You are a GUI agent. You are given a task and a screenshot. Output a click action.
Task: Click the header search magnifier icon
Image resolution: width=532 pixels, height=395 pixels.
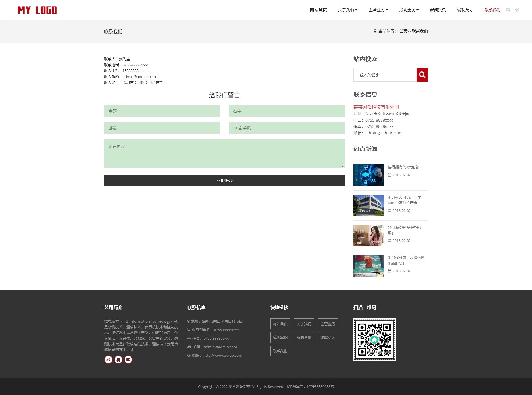[508, 10]
